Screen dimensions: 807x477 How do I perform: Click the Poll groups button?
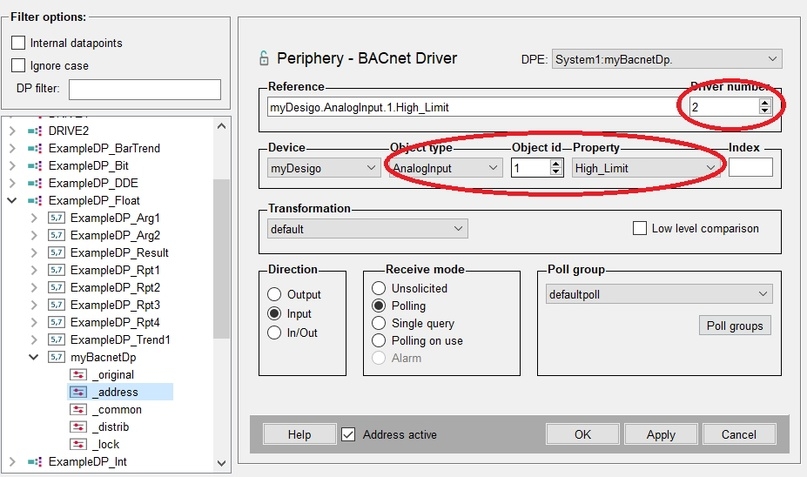point(735,326)
